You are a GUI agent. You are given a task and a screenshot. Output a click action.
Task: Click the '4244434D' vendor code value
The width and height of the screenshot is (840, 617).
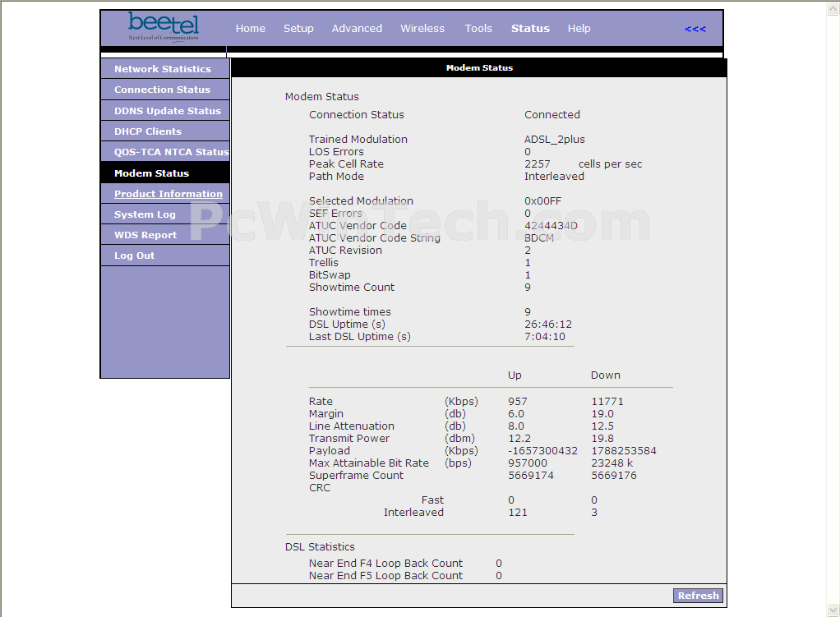551,225
